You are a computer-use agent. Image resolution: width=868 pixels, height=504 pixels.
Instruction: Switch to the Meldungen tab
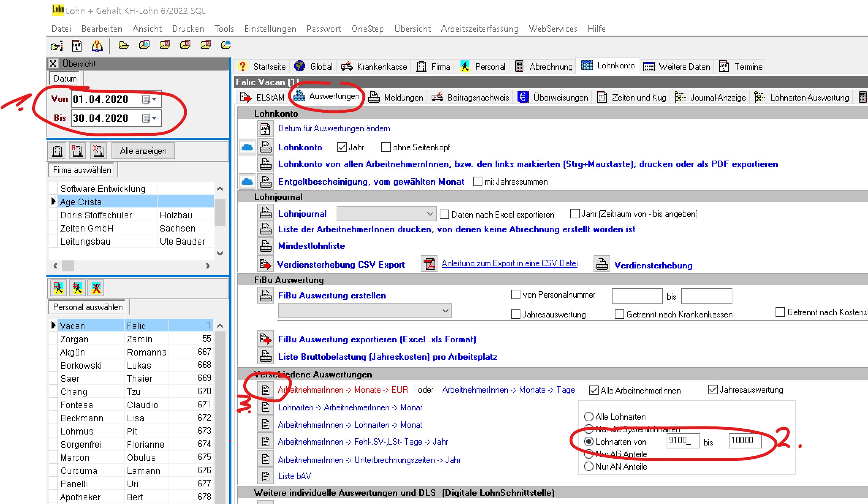pyautogui.click(x=396, y=97)
